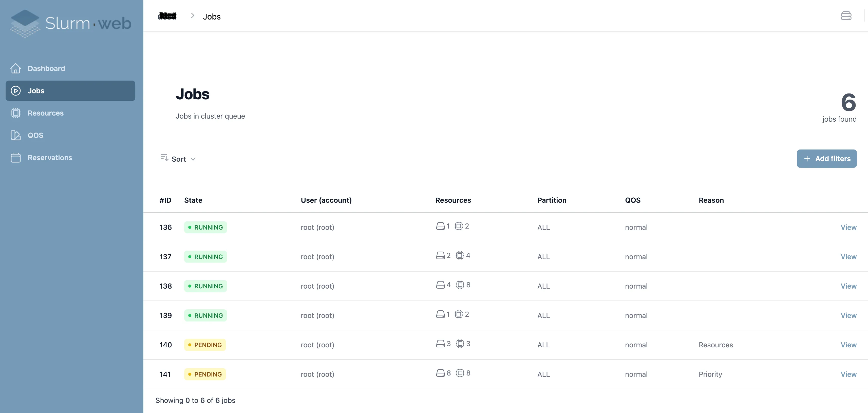This screenshot has width=868, height=413.
Task: Click the PENDING badge of job 140
Action: coord(205,345)
